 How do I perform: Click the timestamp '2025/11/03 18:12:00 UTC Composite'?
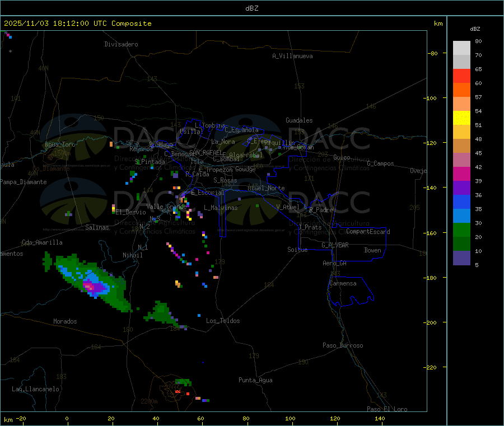tap(77, 24)
